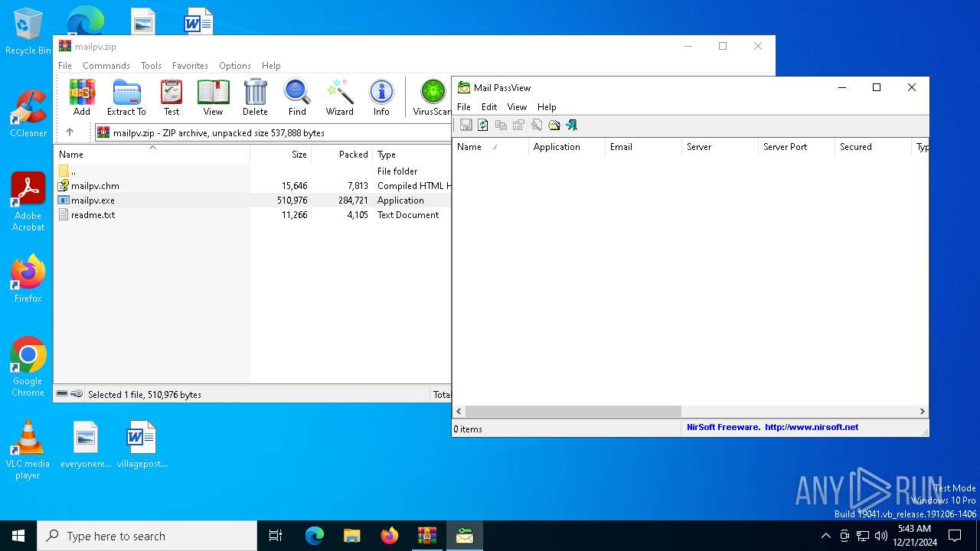Open View menu in Mail PassView
The image size is (980, 551).
(517, 107)
